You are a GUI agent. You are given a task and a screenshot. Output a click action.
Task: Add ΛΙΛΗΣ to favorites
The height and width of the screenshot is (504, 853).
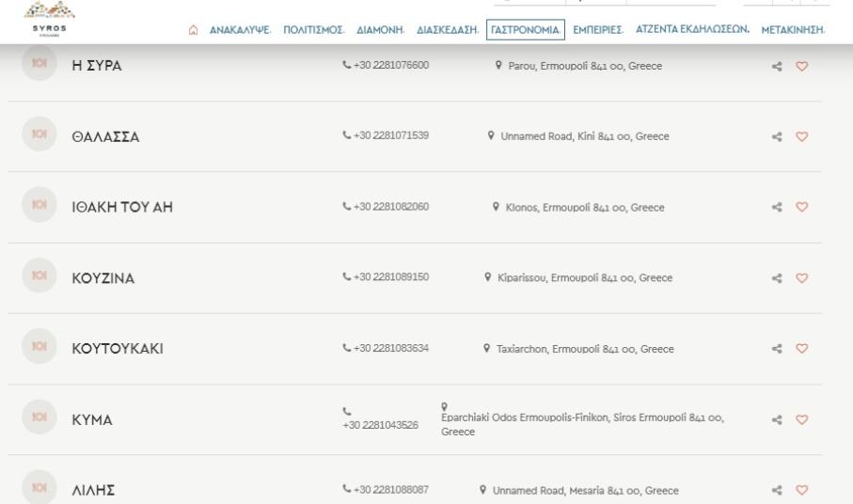click(802, 490)
